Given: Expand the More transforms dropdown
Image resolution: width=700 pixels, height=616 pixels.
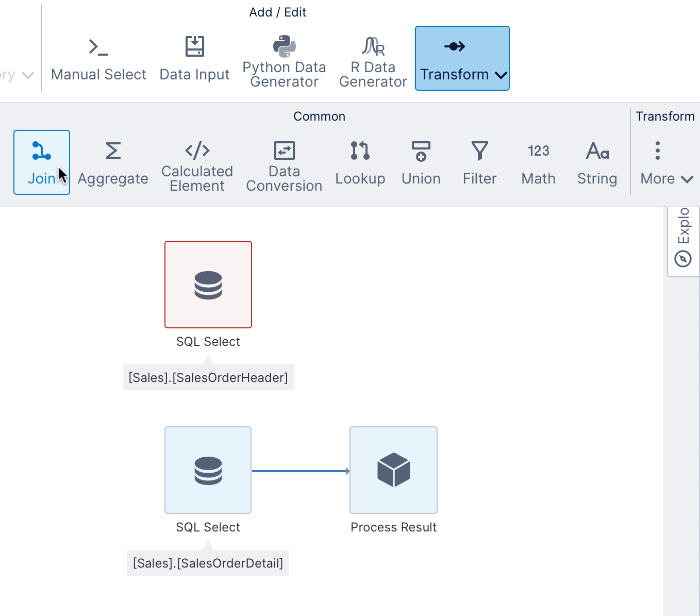Looking at the screenshot, I should point(666,162).
